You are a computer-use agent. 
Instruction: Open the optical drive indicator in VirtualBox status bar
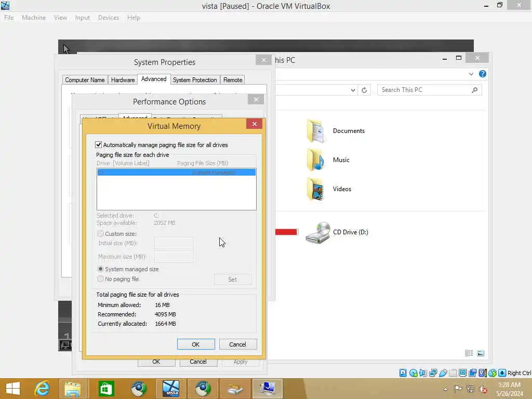[413, 373]
